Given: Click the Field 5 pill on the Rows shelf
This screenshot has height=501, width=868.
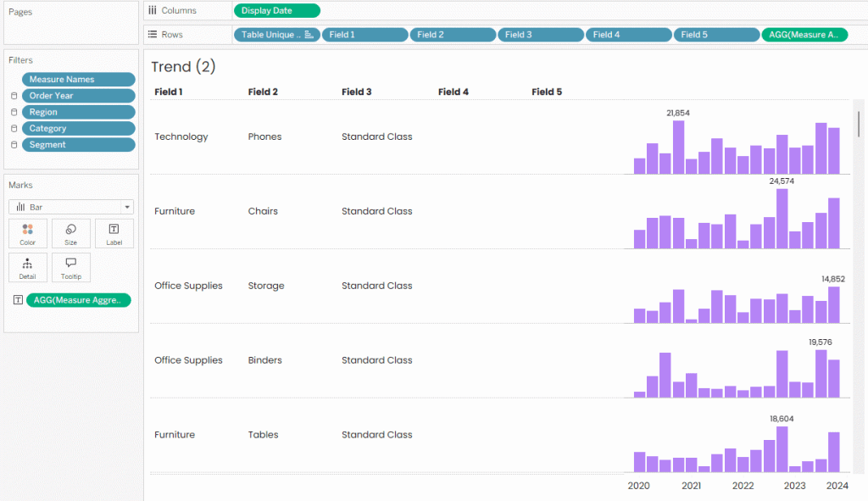Looking at the screenshot, I should tap(716, 35).
